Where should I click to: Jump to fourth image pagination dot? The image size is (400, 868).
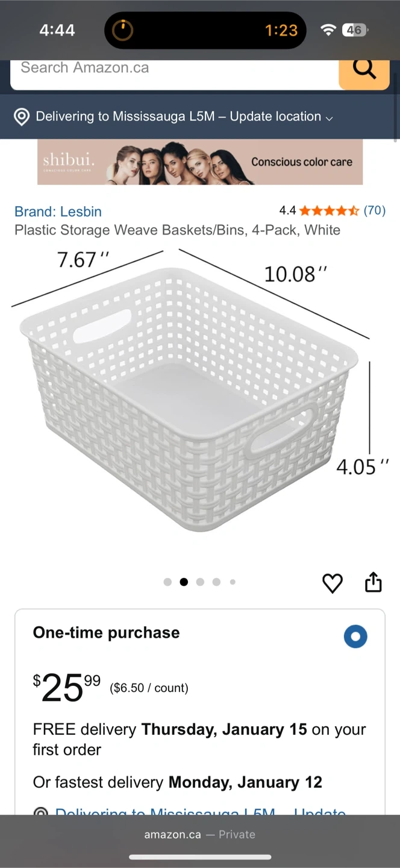click(216, 582)
